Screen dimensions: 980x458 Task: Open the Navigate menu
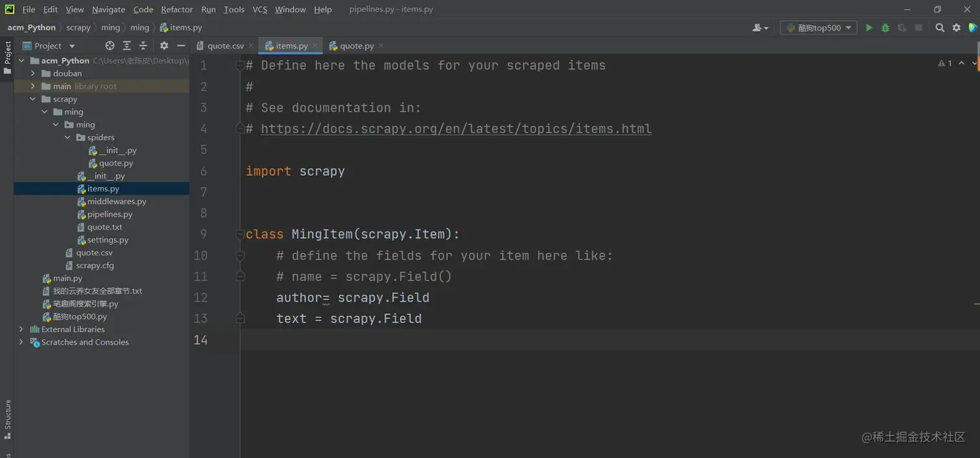click(108, 9)
